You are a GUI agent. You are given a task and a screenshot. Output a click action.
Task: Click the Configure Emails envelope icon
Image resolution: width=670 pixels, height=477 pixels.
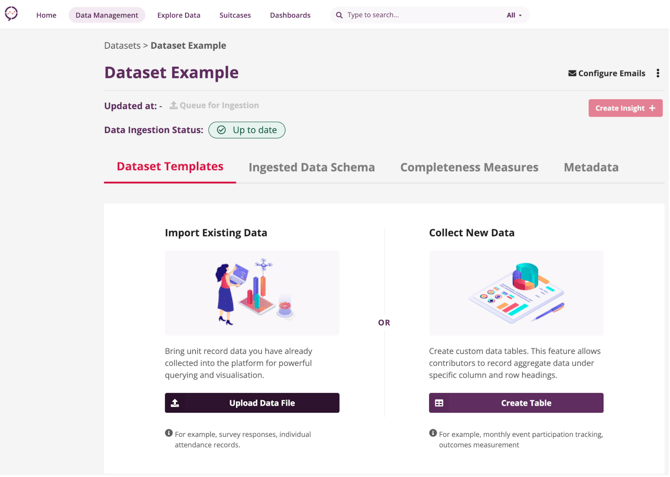pyautogui.click(x=572, y=73)
